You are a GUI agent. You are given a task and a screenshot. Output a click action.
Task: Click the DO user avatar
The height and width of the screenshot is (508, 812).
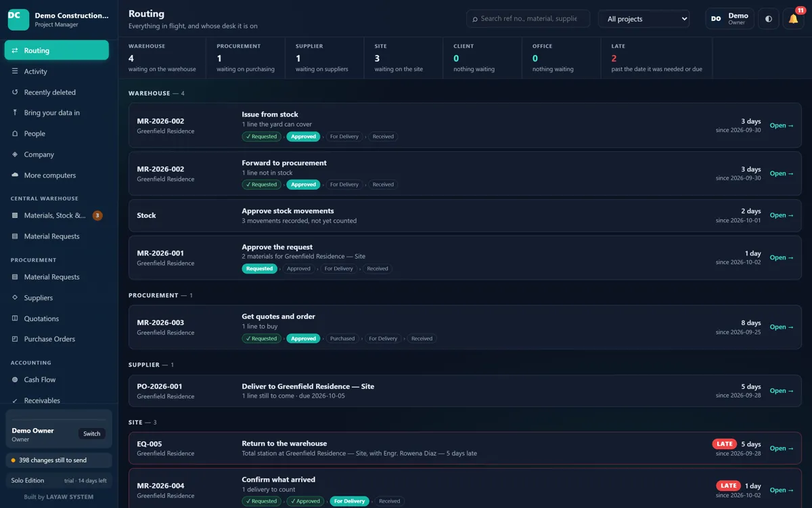pyautogui.click(x=716, y=19)
